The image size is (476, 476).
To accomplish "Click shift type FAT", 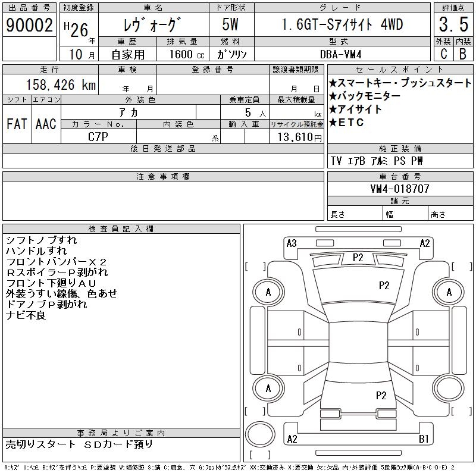I will (x=17, y=124).
